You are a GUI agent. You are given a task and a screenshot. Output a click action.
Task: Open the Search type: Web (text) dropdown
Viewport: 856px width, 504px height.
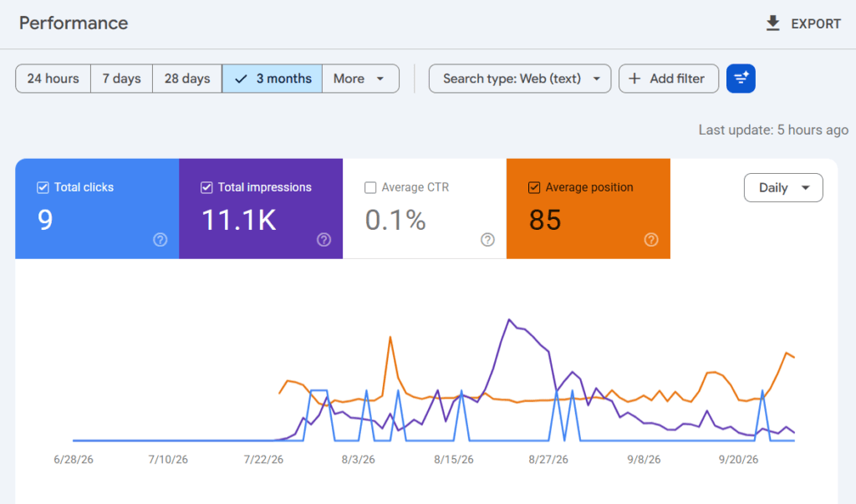(520, 79)
